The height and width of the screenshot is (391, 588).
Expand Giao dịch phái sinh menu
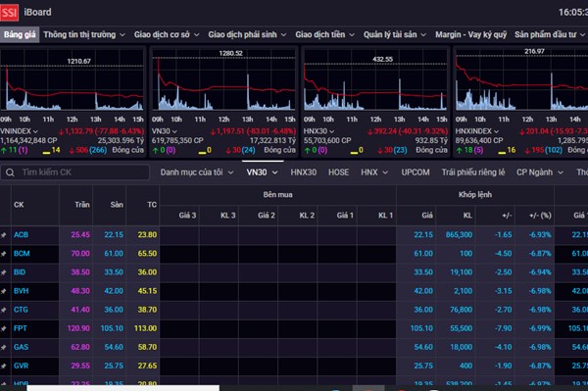247,35
